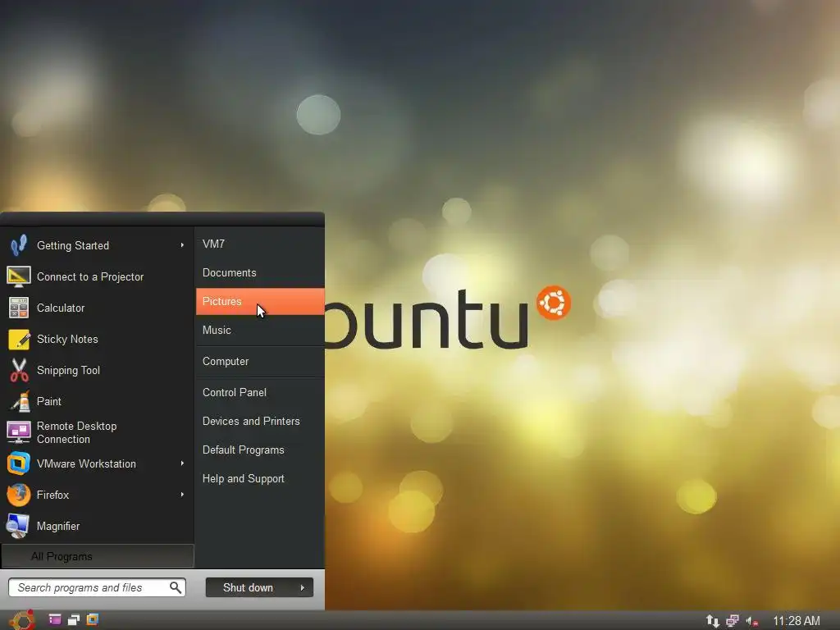Click the purple window icon on the taskbar
Viewport: 840px width, 630px height.
(x=55, y=620)
